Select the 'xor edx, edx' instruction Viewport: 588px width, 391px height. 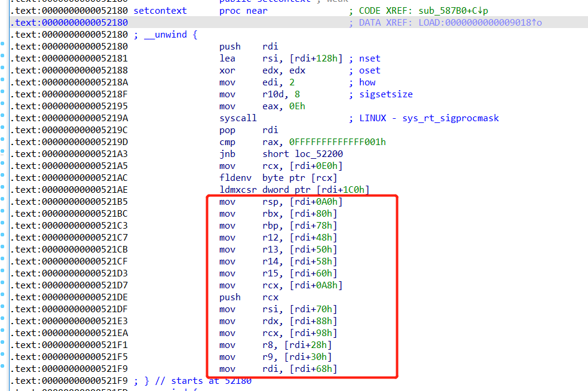(x=262, y=70)
